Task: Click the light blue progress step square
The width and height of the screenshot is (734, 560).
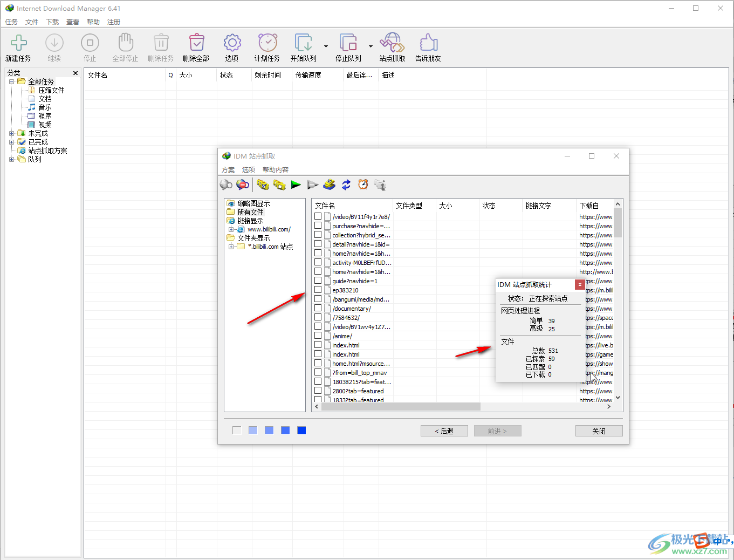Action: coord(253,430)
